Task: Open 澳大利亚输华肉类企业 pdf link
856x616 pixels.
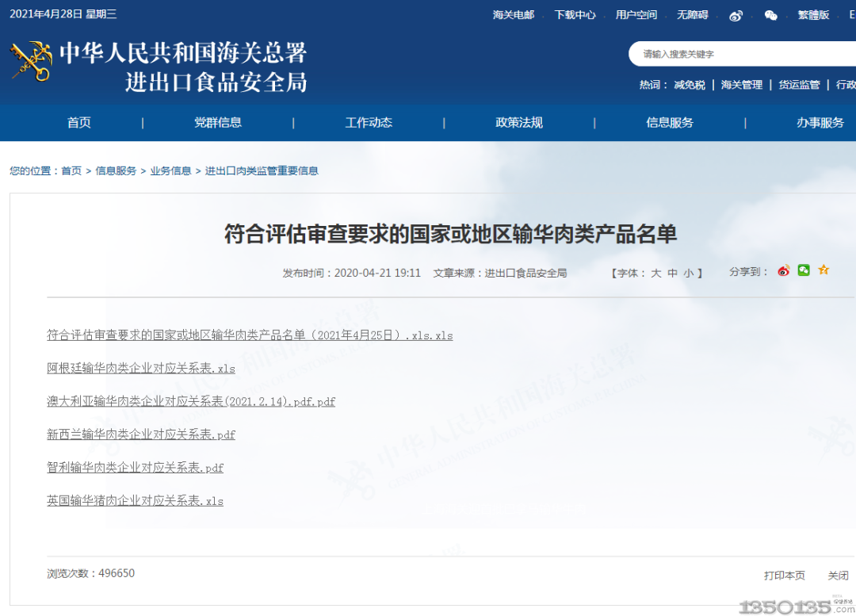Action: (191, 402)
